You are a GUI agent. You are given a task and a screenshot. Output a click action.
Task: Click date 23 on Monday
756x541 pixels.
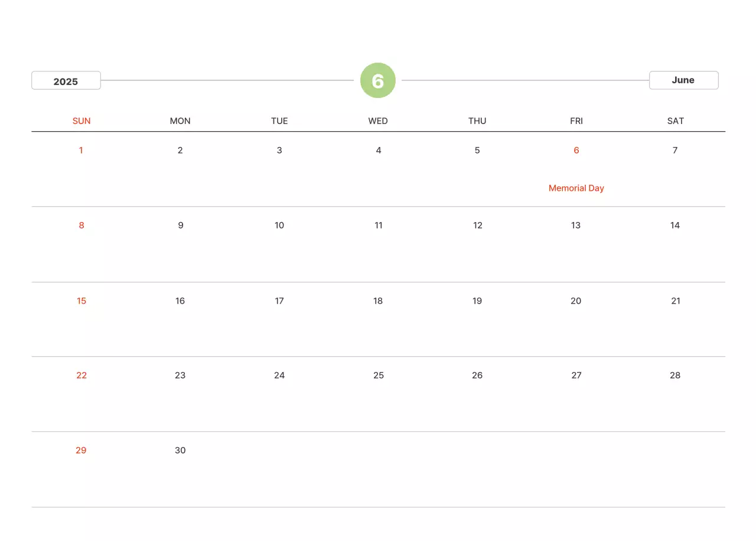[x=180, y=376]
